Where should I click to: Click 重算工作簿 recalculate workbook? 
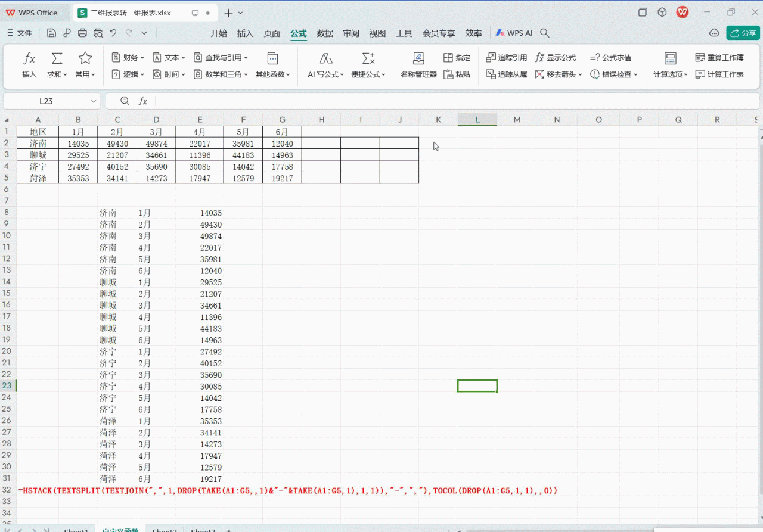[x=719, y=58]
